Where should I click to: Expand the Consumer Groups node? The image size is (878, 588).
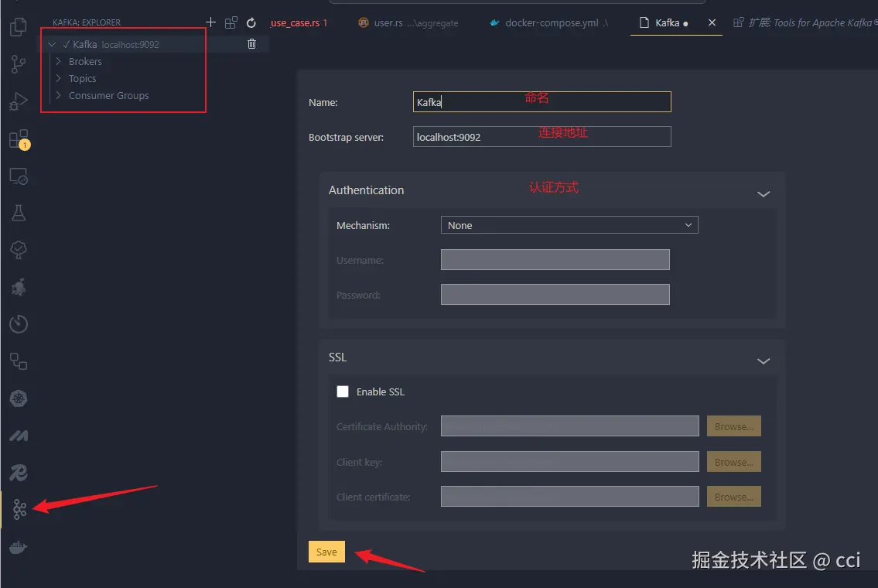tap(58, 95)
